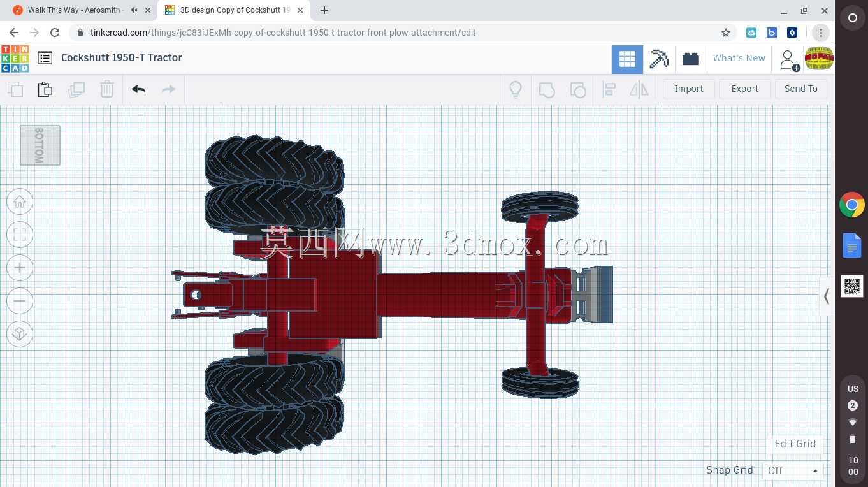Image resolution: width=868 pixels, height=487 pixels.
Task: Reload the Tinkercad page
Action: click(55, 33)
